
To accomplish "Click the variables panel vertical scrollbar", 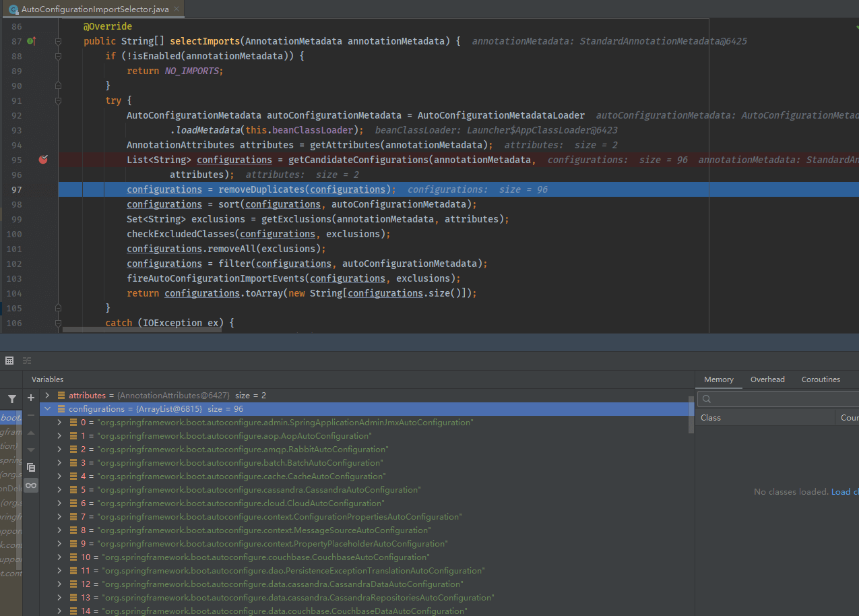I will coord(691,414).
